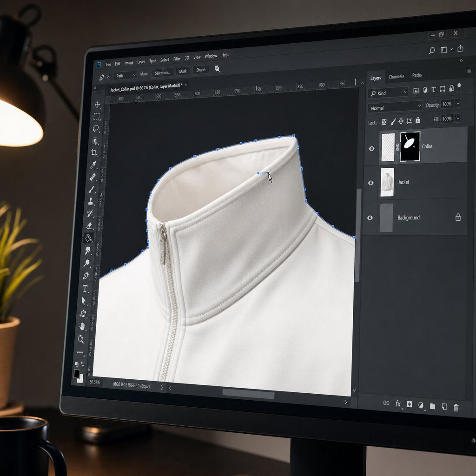Open the Layers panel menu
The width and height of the screenshot is (476, 476).
[x=469, y=71]
